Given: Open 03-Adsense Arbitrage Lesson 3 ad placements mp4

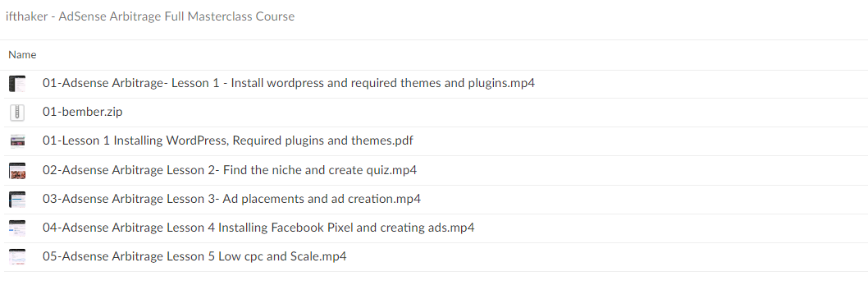Looking at the screenshot, I should [x=231, y=199].
